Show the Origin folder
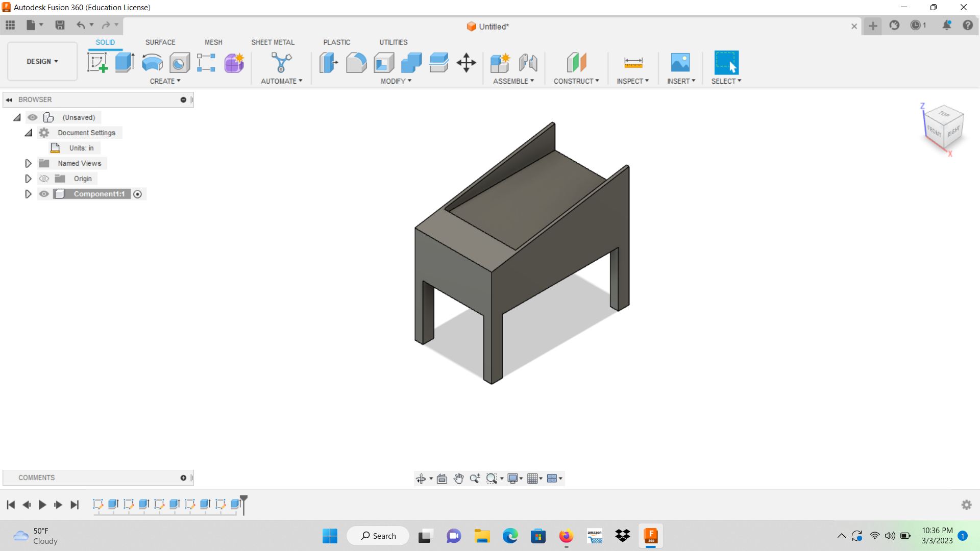980x551 pixels. click(x=44, y=178)
